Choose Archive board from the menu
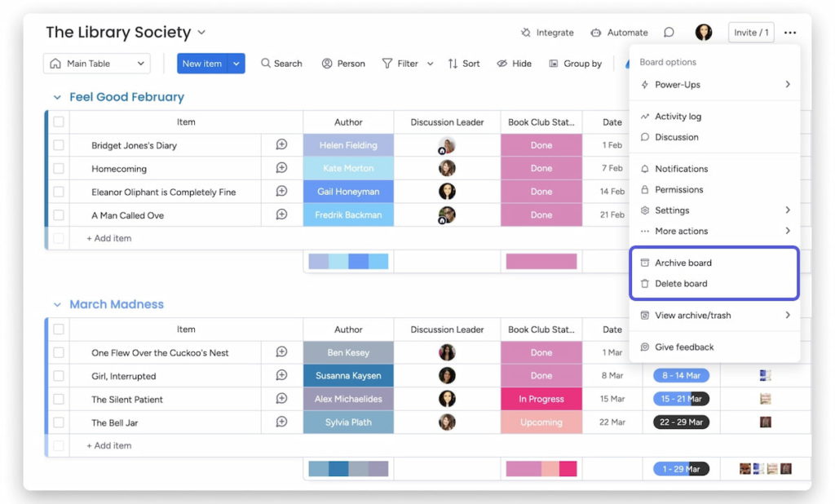The image size is (835, 504). pyautogui.click(x=685, y=263)
